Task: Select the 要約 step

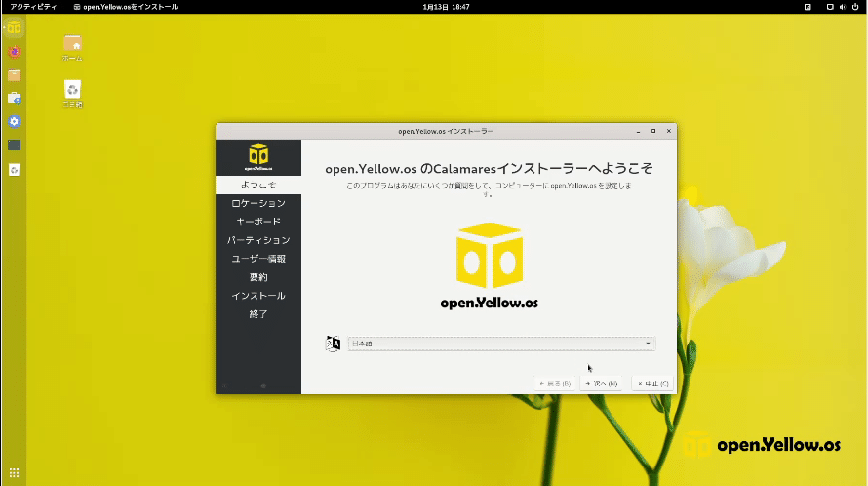Action: pyautogui.click(x=258, y=277)
